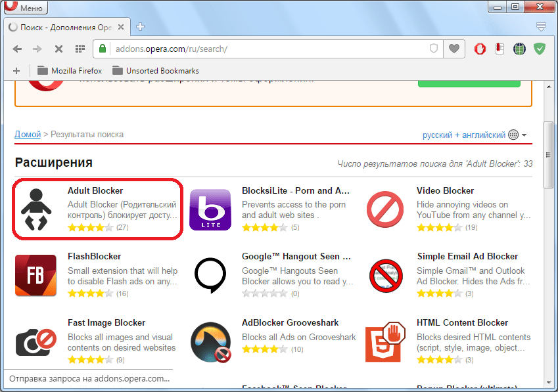Open BlocksiLite - Porn and A... extension

pos(295,190)
